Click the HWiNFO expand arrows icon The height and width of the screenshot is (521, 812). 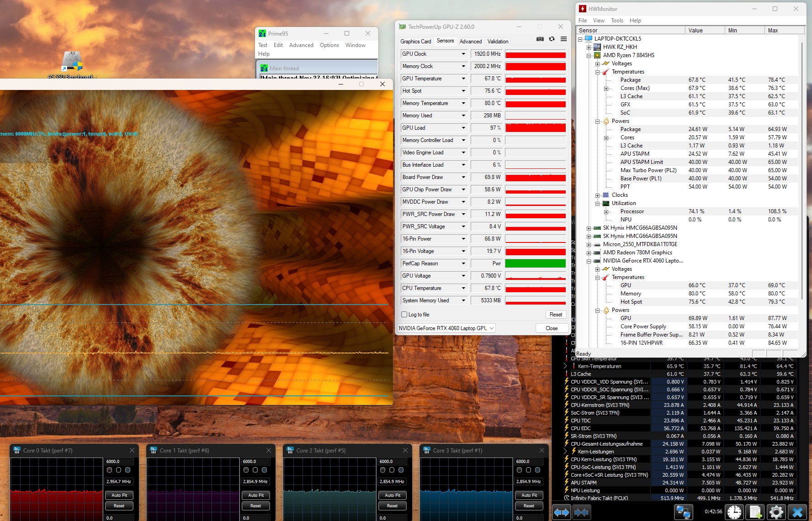(562, 512)
